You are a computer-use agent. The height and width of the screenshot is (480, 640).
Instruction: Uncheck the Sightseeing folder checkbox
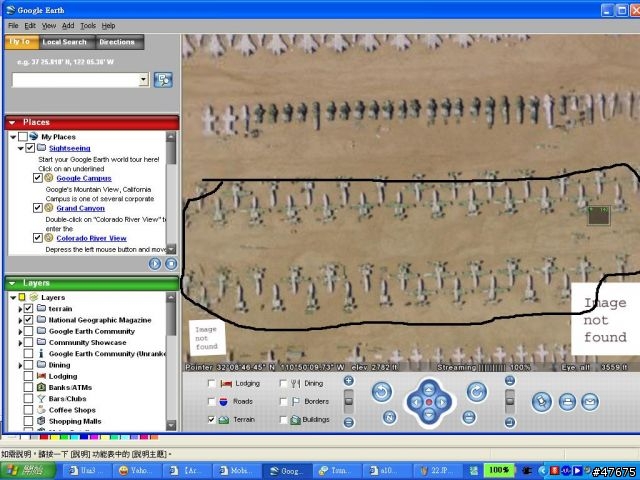pos(30,148)
